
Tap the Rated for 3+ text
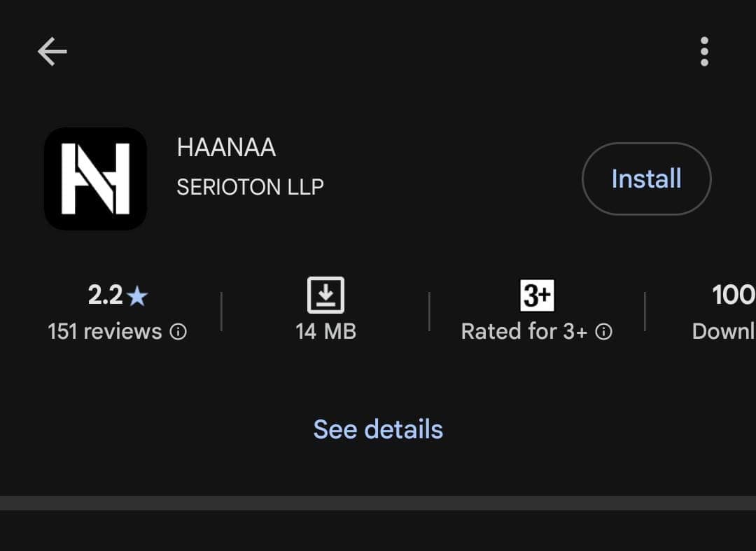(524, 331)
